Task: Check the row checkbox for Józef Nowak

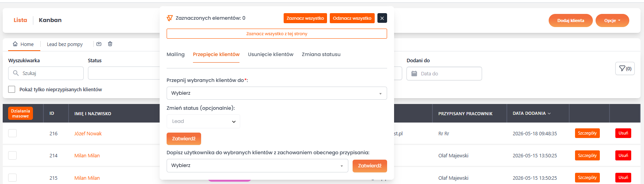Action: click(x=12, y=133)
